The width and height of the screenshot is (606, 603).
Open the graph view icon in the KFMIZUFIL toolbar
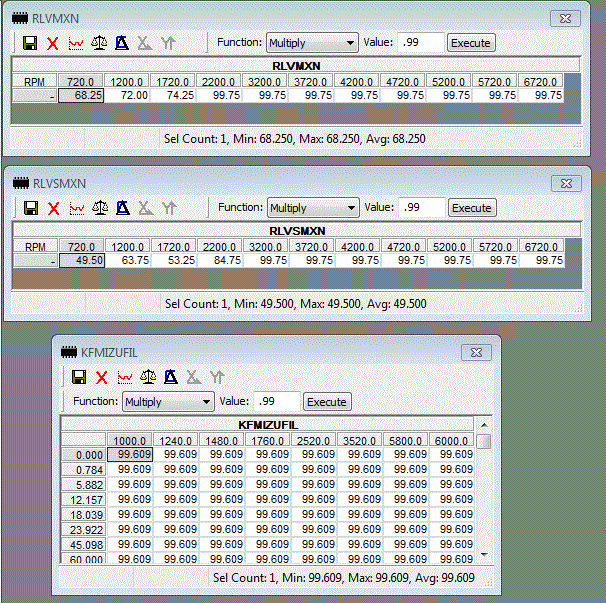(x=125, y=377)
